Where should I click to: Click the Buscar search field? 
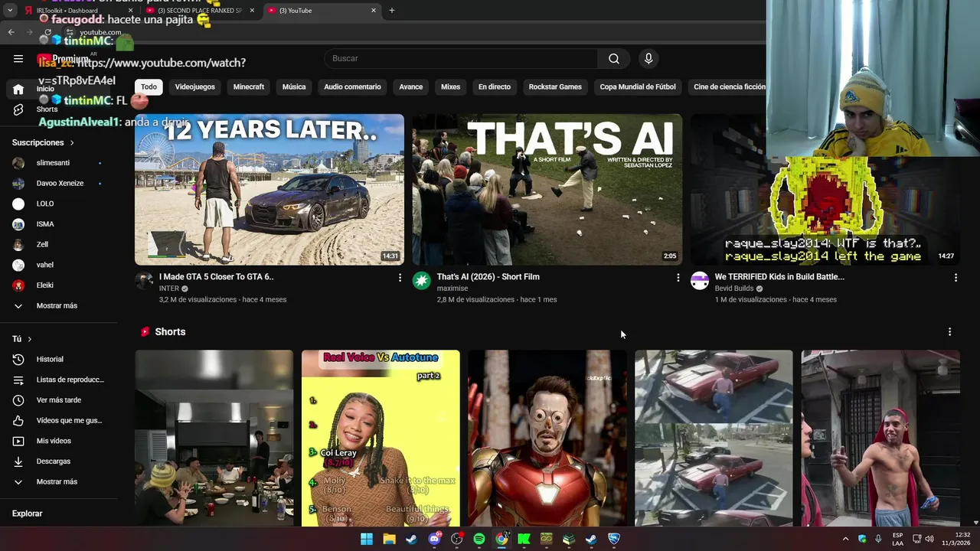pyautogui.click(x=461, y=58)
